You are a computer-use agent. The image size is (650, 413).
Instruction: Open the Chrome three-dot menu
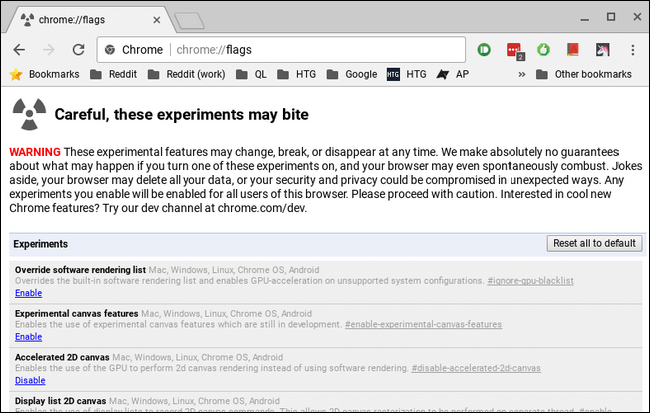632,50
